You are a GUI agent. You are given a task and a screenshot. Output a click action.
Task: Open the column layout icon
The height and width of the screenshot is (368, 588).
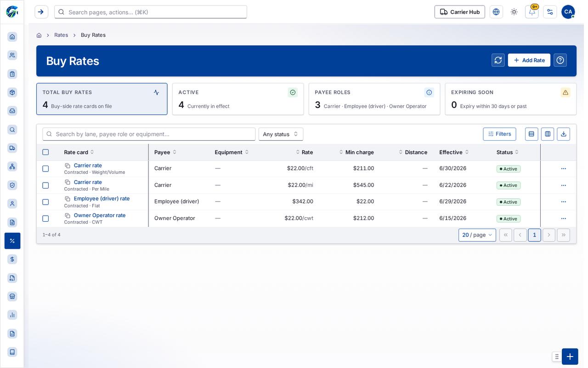(548, 134)
